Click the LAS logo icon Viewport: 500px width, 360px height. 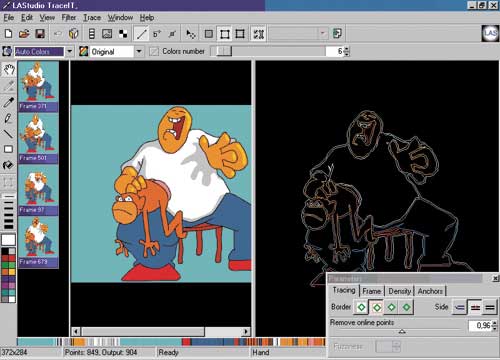(490, 33)
